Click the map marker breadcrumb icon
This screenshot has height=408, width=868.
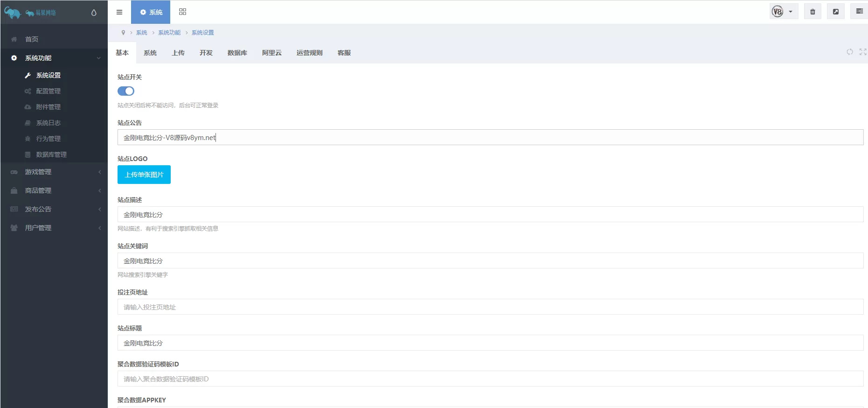pos(123,33)
